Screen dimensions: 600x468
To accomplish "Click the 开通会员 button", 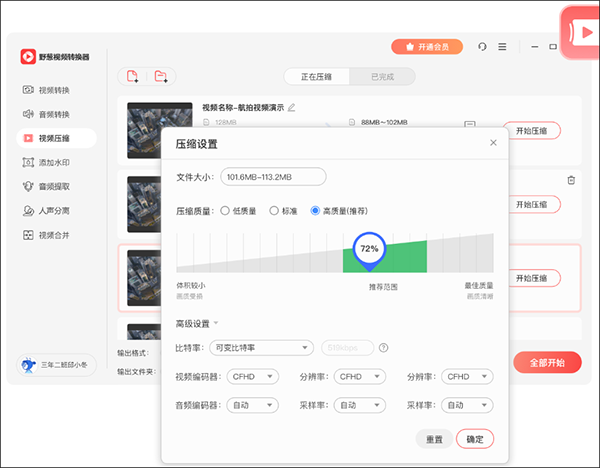I will 427,47.
